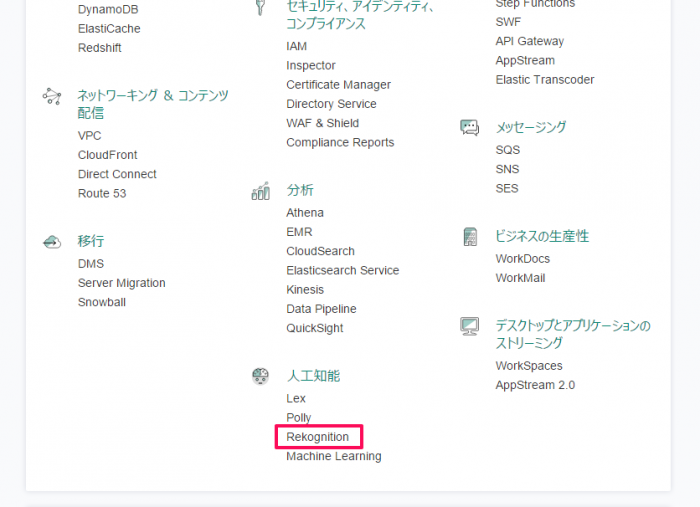Open Data Pipeline service
This screenshot has height=507, width=700.
click(321, 309)
